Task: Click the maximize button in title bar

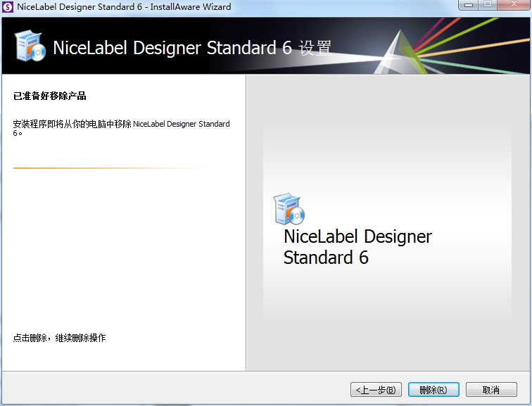Action: coord(488,5)
